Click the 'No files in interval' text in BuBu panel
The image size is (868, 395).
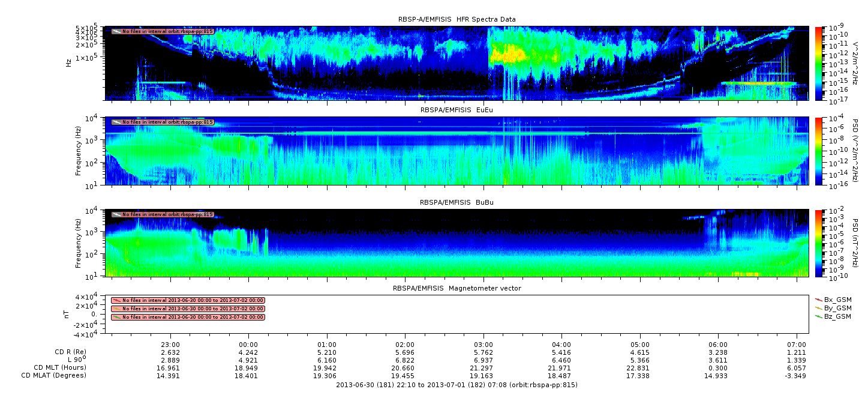pyautogui.click(x=167, y=214)
